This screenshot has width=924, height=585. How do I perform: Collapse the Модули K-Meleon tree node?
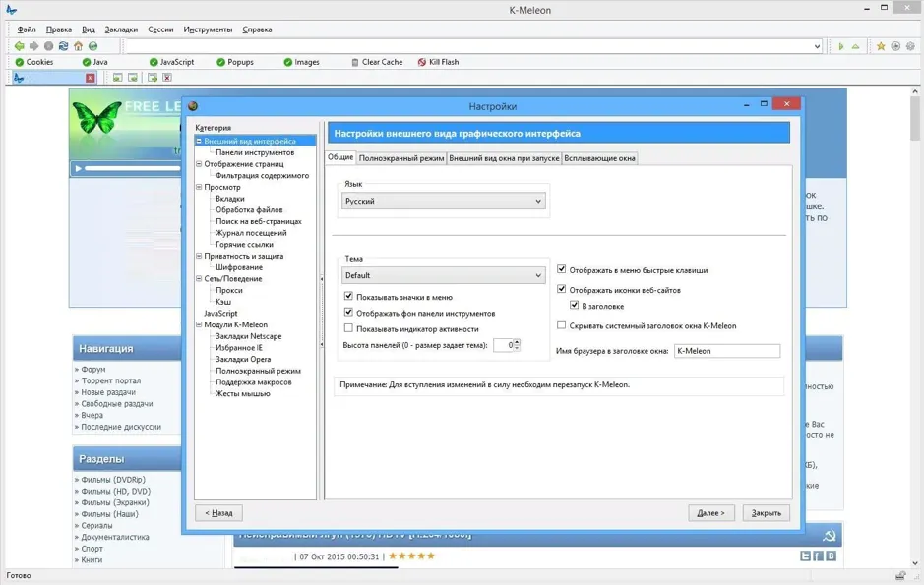click(199, 324)
